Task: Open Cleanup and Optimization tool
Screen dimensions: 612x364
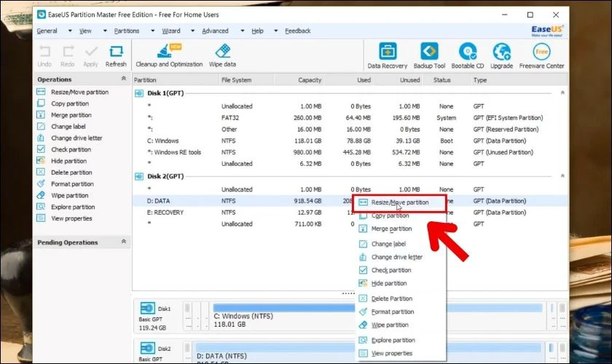Action: click(169, 55)
